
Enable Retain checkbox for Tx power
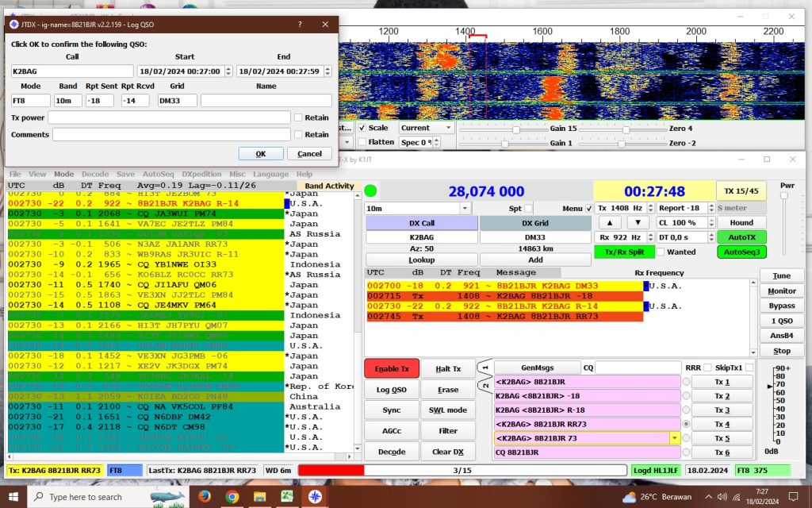298,117
